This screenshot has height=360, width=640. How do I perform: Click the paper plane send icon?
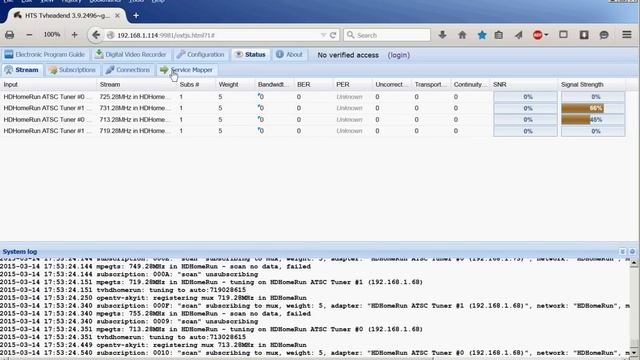click(518, 35)
